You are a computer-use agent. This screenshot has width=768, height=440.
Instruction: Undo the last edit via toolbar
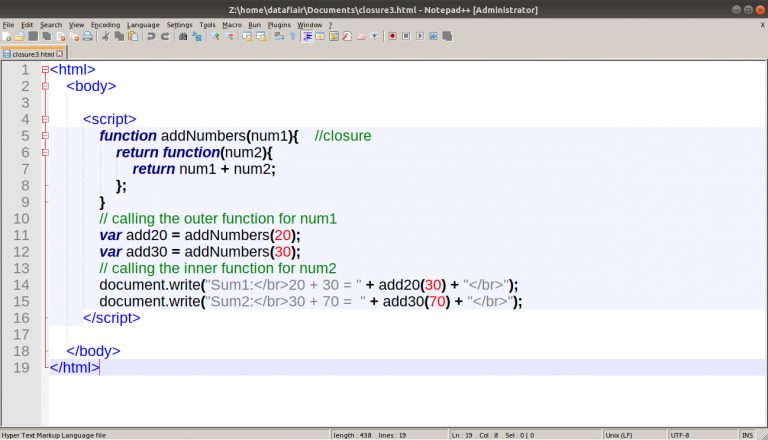click(151, 36)
